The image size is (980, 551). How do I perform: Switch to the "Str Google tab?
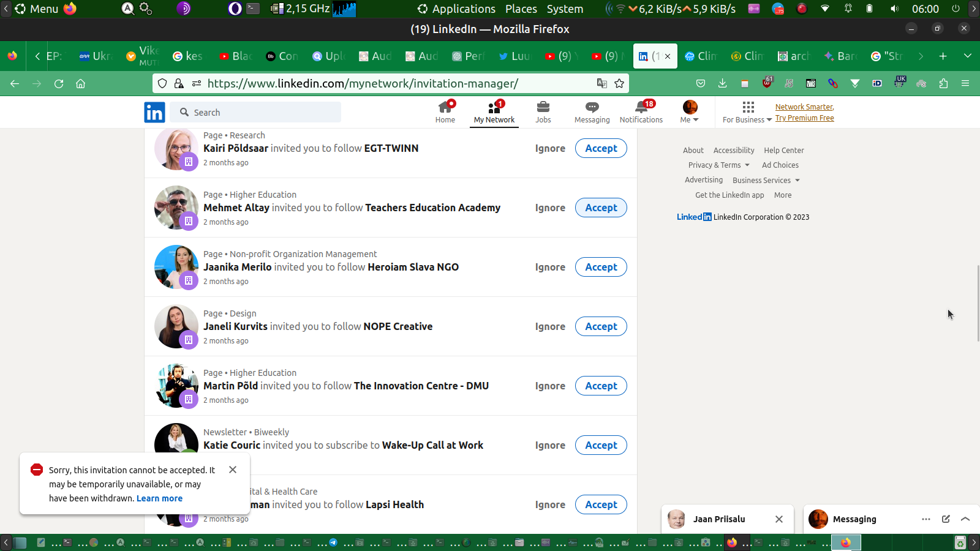(x=887, y=56)
